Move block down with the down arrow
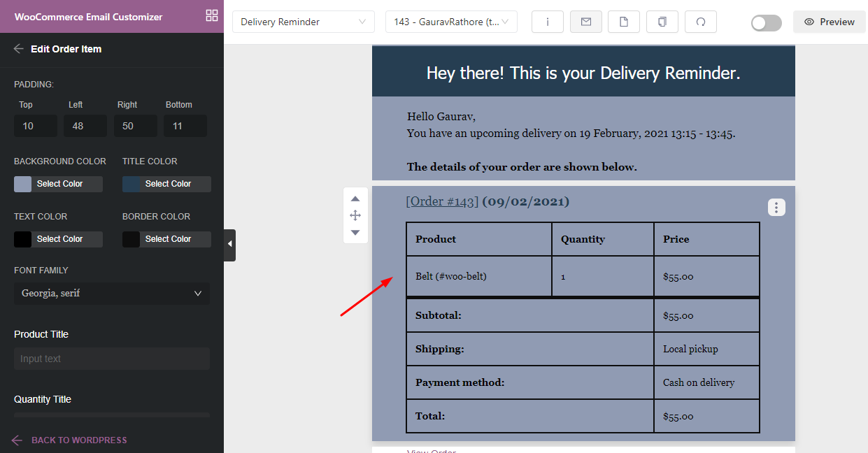Image resolution: width=868 pixels, height=453 pixels. coord(355,232)
